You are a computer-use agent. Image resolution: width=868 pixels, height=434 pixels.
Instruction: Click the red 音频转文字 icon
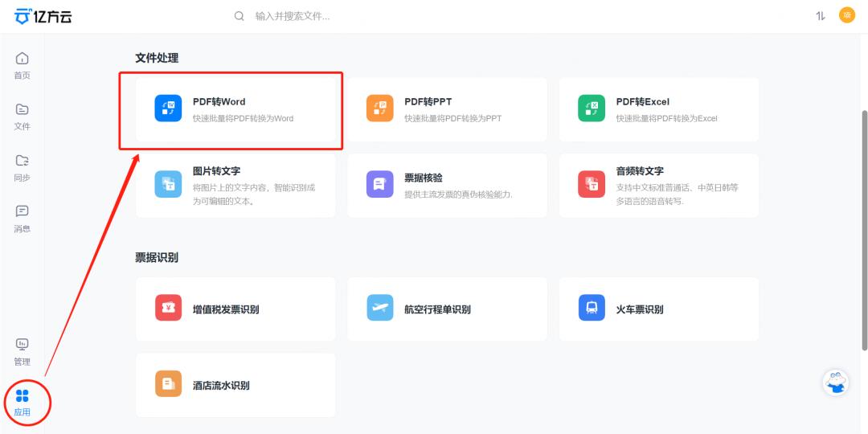click(592, 184)
